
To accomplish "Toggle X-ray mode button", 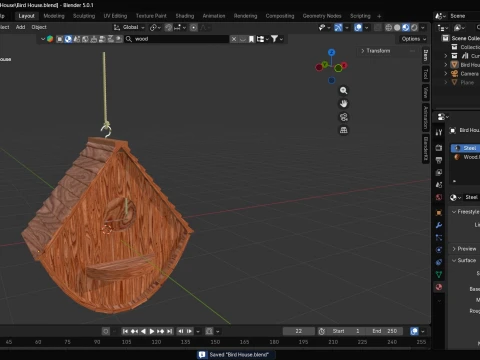I will click(378, 27).
